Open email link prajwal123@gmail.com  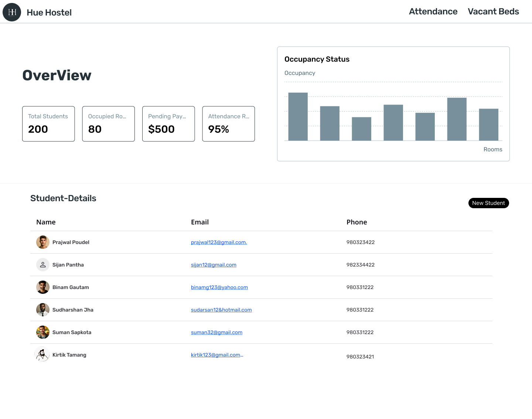(219, 242)
